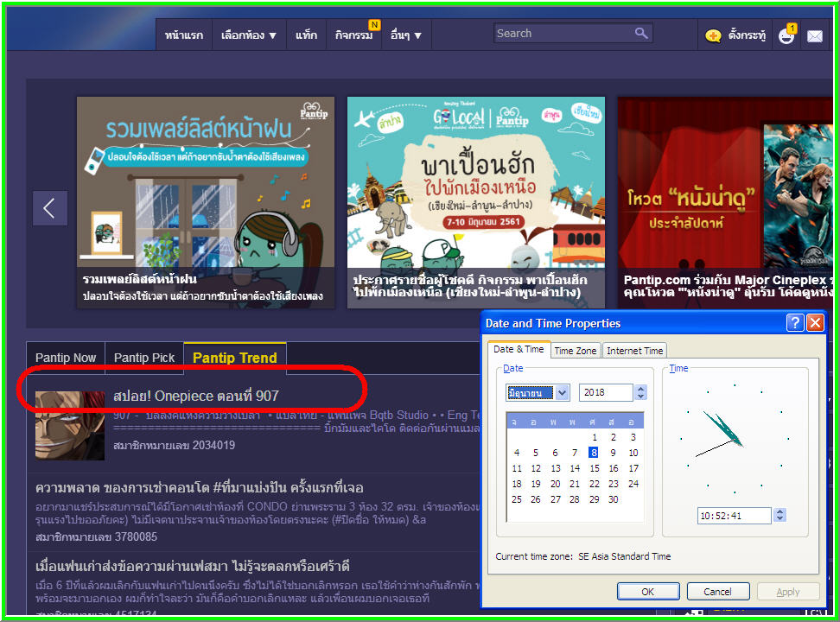Screen dimensions: 840x622
Task: Open the condo rental mistake topic link
Action: coord(200,488)
